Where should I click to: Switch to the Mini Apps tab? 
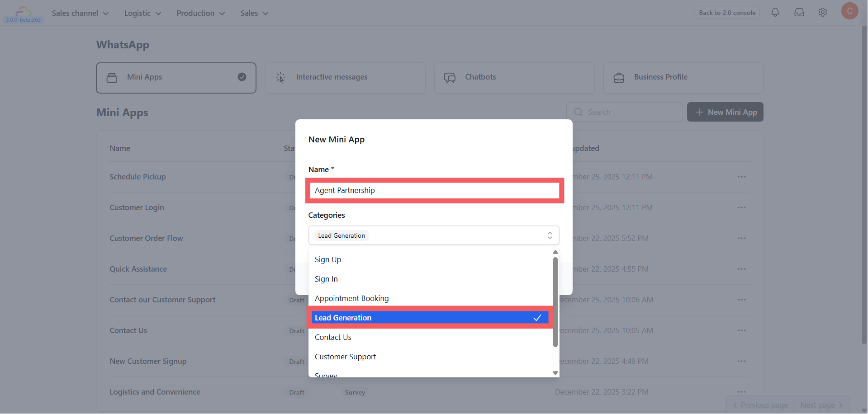pyautogui.click(x=176, y=78)
